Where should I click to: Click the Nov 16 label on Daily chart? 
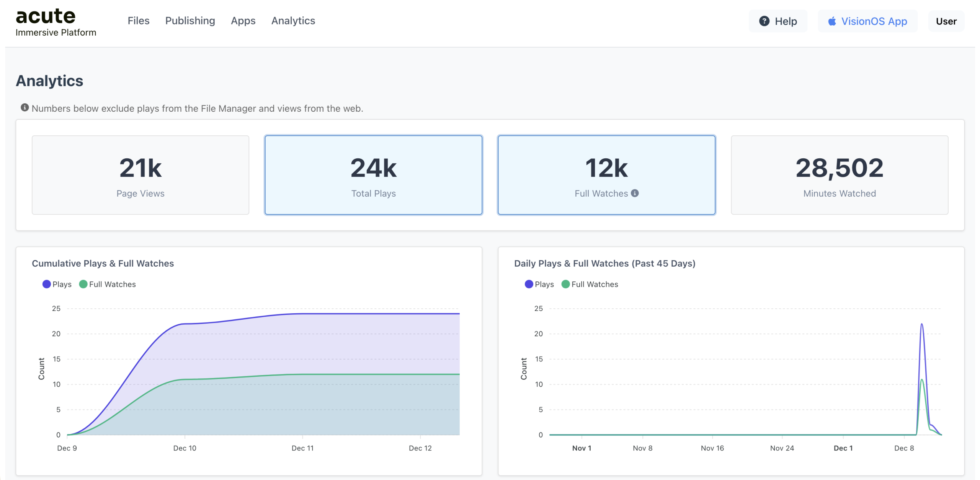click(712, 448)
